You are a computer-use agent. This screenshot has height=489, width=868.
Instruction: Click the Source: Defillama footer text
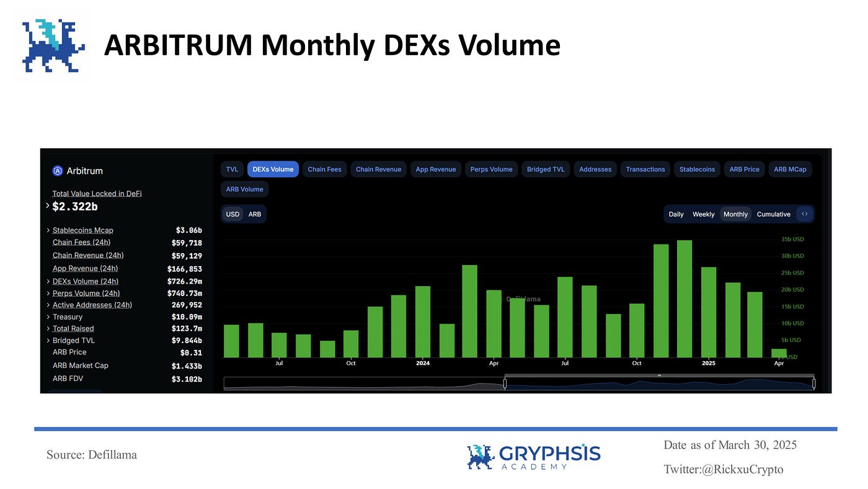[92, 455]
